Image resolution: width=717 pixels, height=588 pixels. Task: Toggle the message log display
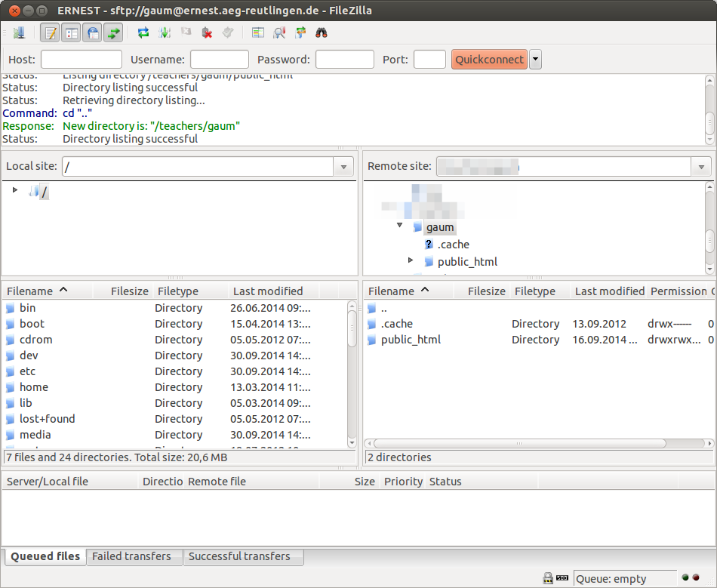click(x=50, y=32)
